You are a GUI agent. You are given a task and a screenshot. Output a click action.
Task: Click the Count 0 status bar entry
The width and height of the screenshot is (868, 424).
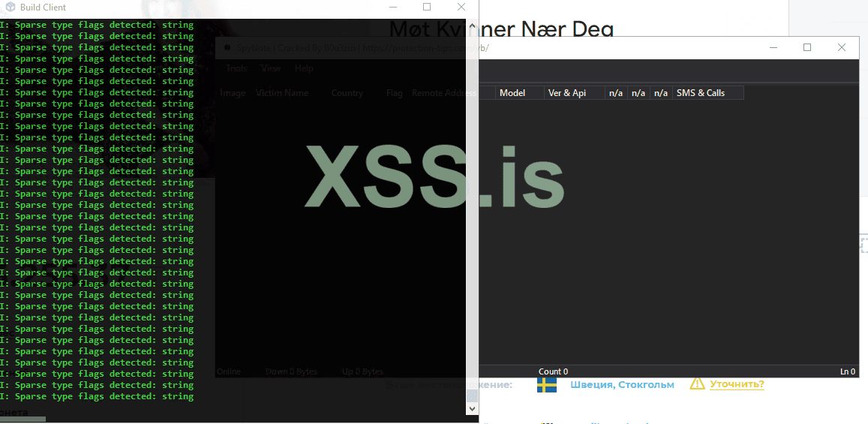tap(553, 371)
